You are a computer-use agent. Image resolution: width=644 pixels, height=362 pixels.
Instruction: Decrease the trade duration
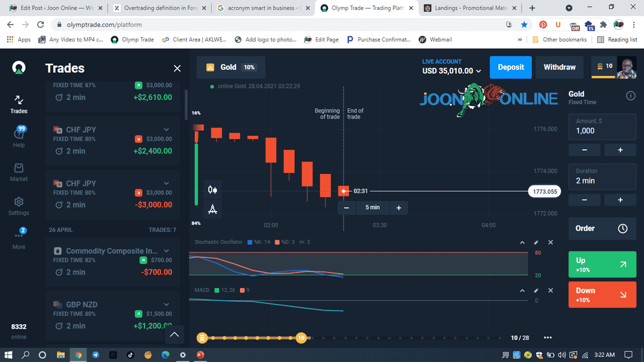pos(584,200)
